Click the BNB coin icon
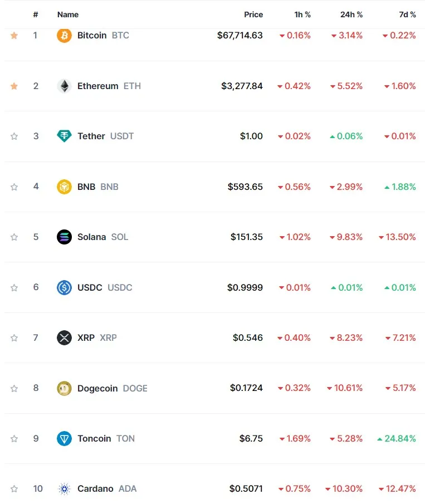425x504 pixels. click(64, 187)
